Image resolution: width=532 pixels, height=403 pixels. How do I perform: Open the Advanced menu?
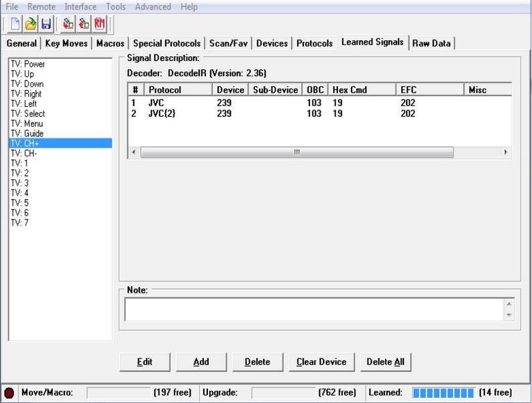152,7
